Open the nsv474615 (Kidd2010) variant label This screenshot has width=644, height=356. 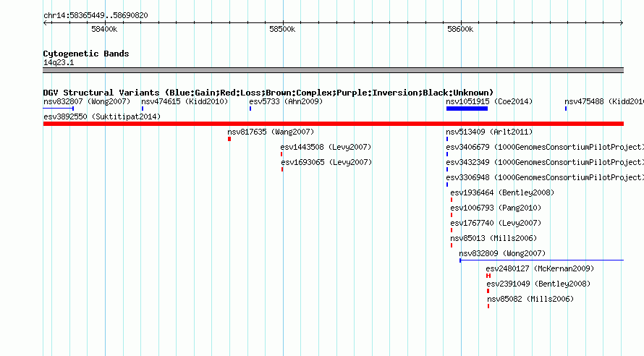pos(185,101)
